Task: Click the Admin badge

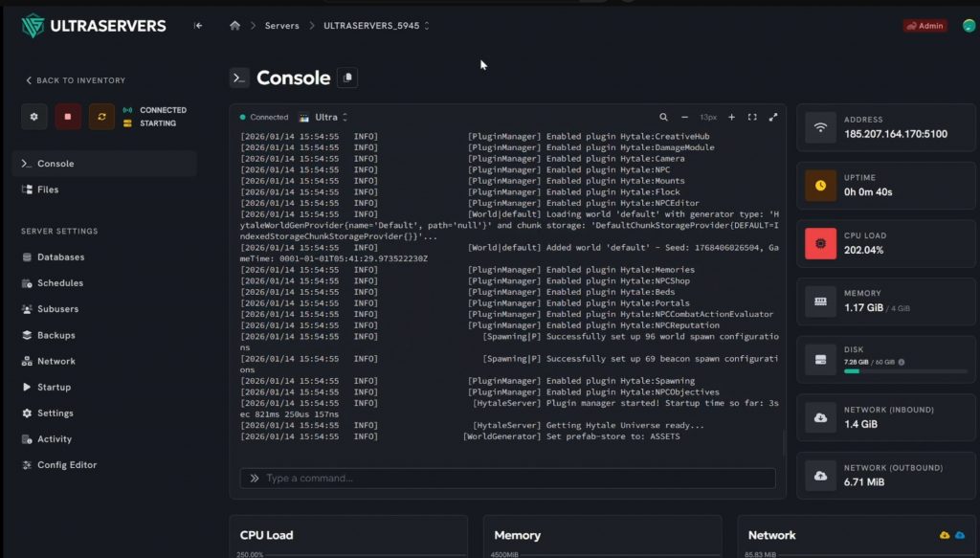Action: point(924,26)
